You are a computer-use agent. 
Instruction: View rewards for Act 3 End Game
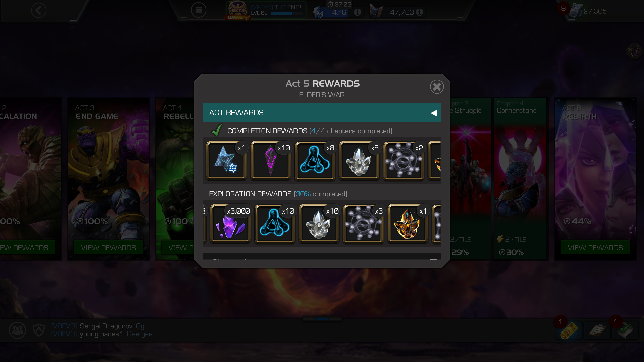108,247
